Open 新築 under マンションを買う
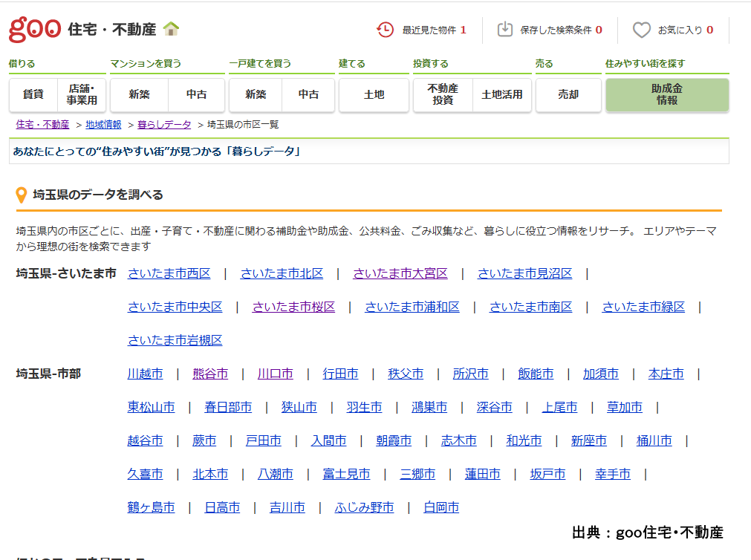This screenshot has height=560, width=751. coord(139,95)
